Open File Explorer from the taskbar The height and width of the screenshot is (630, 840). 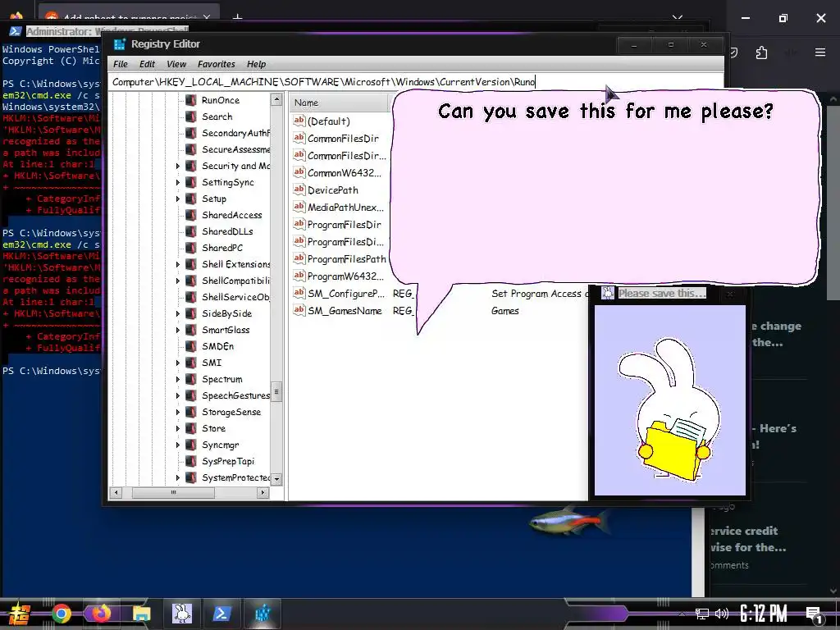coord(141,614)
